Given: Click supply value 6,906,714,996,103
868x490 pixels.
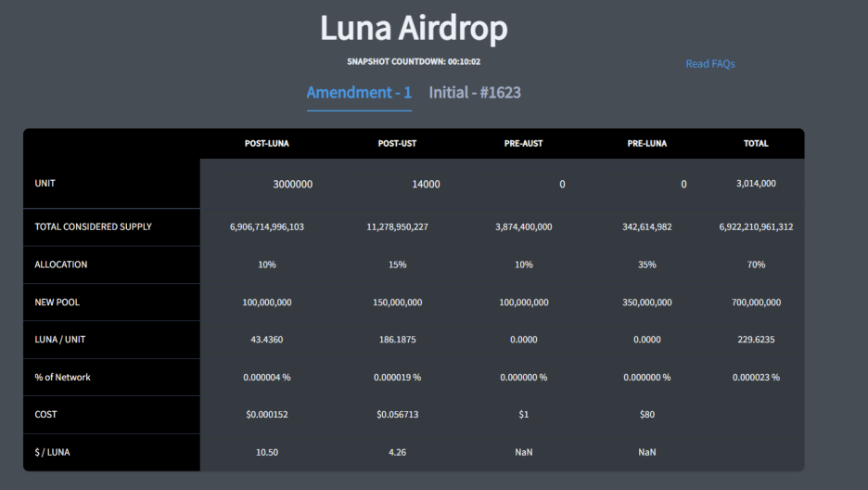Looking at the screenshot, I should point(267,226).
